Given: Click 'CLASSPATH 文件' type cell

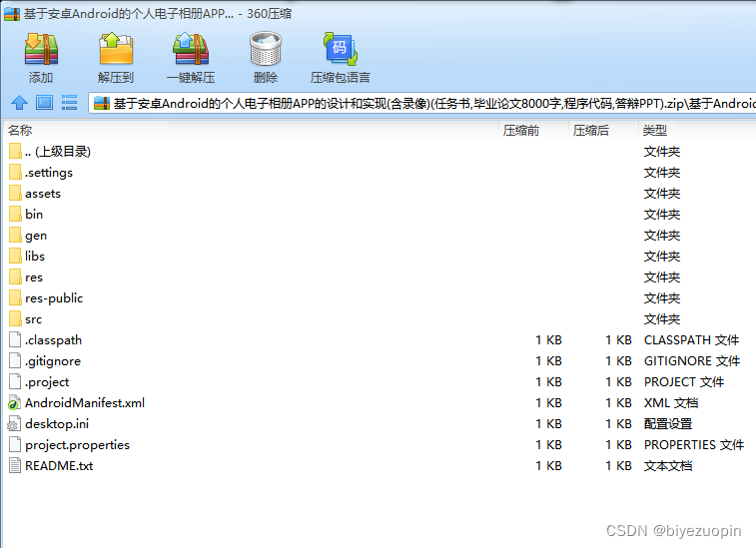Looking at the screenshot, I should point(691,339).
